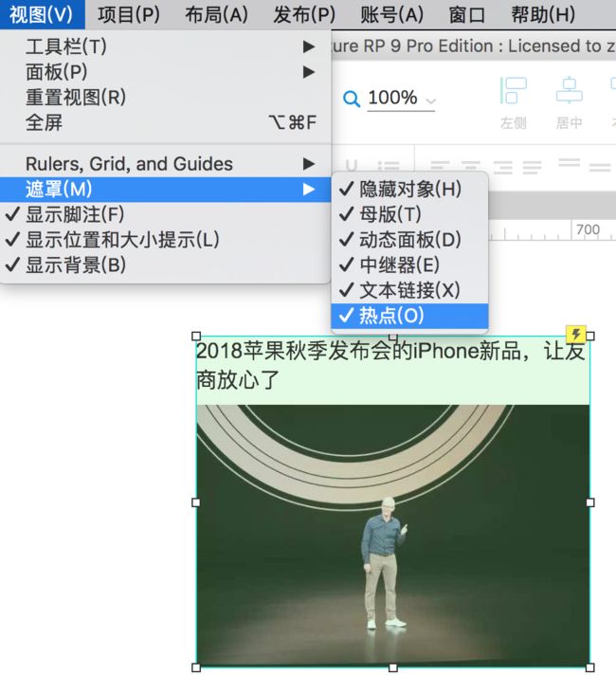Open the 视图(V) menu
616x675 pixels.
(42, 14)
